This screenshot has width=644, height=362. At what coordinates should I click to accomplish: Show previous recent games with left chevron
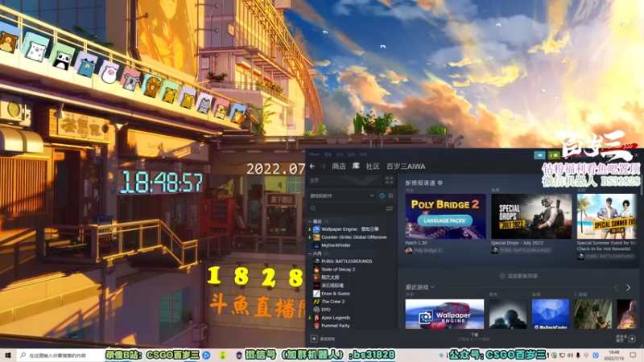click(616, 288)
